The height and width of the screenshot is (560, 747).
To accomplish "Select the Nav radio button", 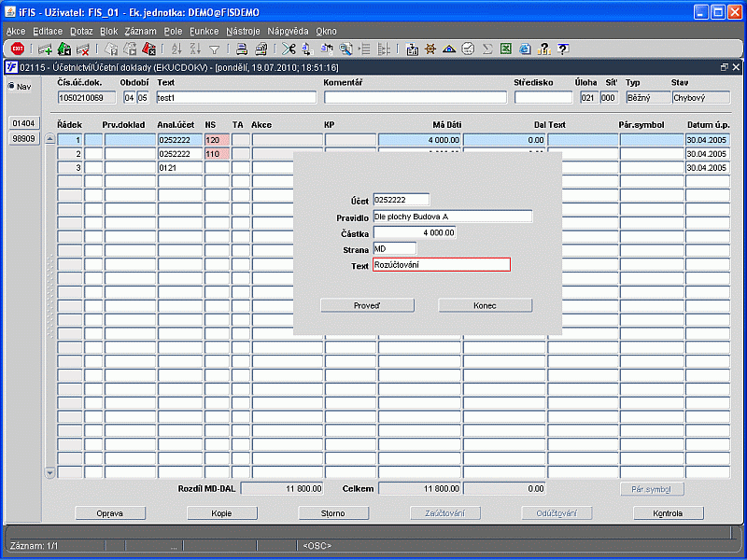I will pos(11,86).
